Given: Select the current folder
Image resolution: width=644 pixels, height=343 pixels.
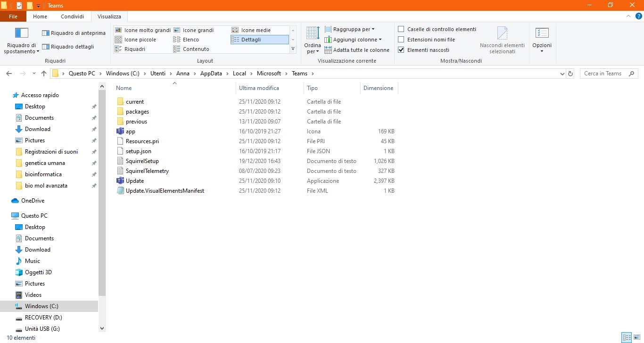Looking at the screenshot, I should (135, 102).
